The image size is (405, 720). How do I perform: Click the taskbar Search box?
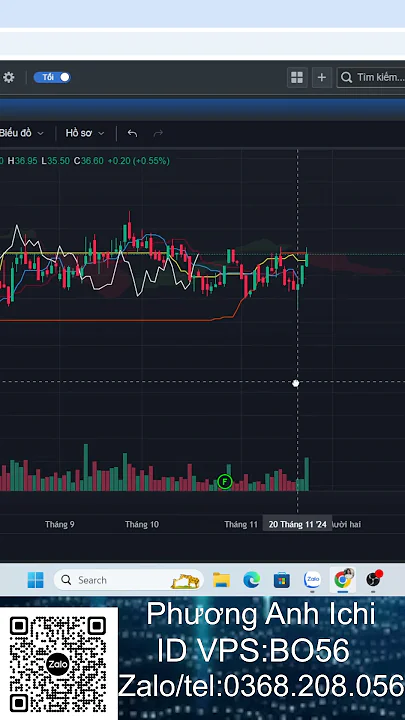[129, 580]
